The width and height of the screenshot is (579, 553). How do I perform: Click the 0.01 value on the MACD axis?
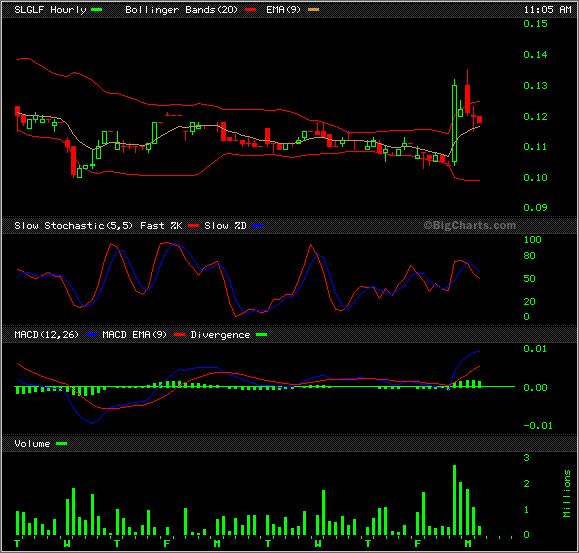535,349
